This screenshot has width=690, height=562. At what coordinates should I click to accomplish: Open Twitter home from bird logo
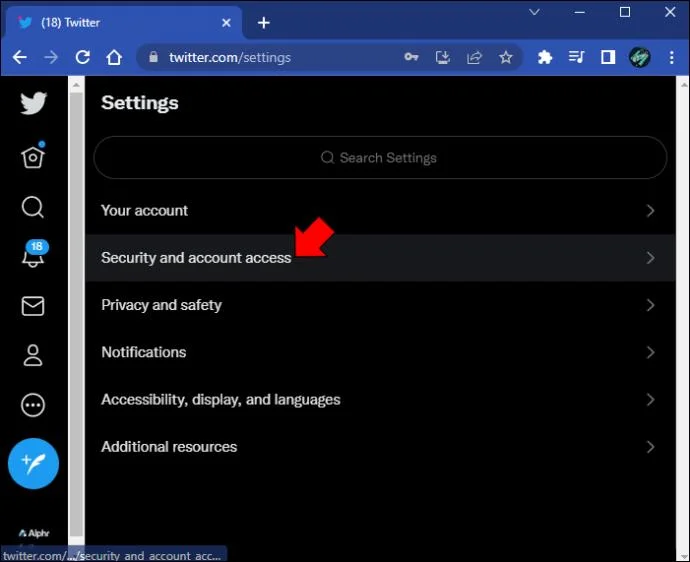33,103
